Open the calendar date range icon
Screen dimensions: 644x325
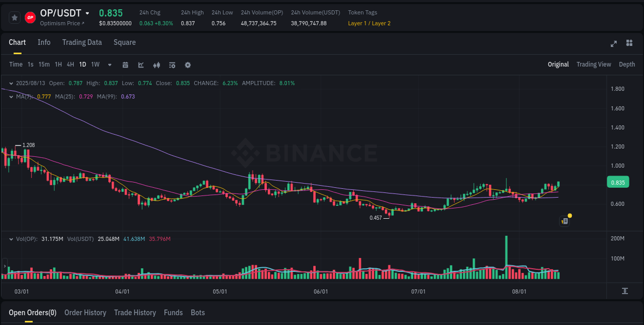tap(125, 65)
